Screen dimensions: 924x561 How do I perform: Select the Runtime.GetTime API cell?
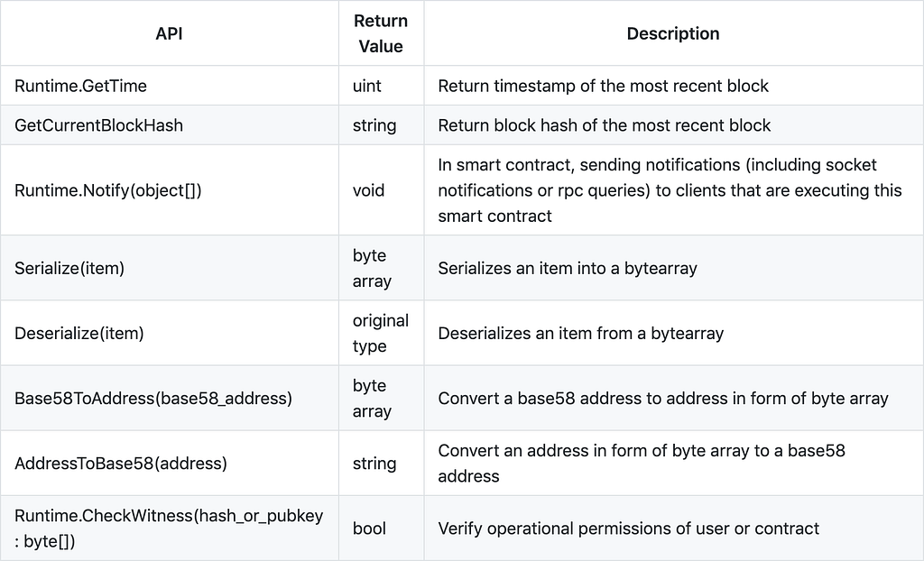coord(81,87)
